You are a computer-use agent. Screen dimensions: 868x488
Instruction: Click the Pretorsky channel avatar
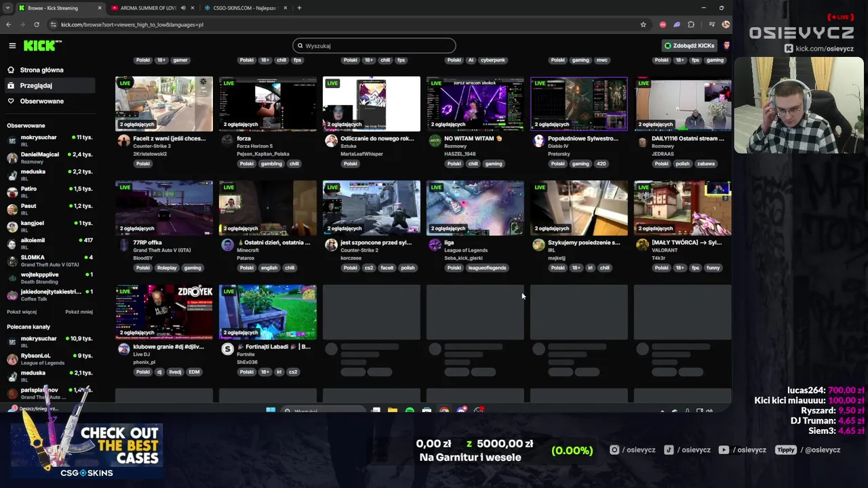point(538,140)
